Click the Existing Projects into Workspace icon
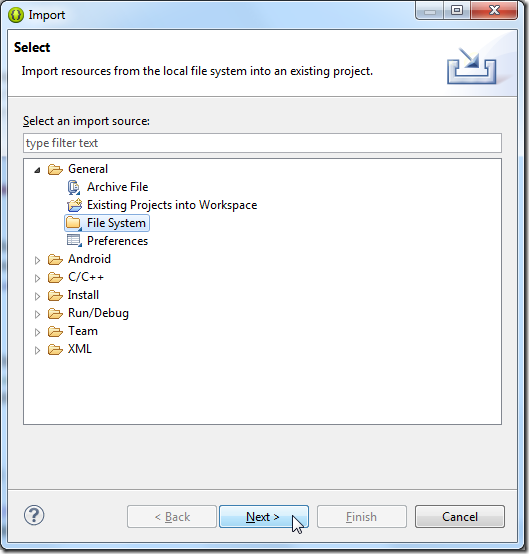The image size is (529, 554). 75,205
